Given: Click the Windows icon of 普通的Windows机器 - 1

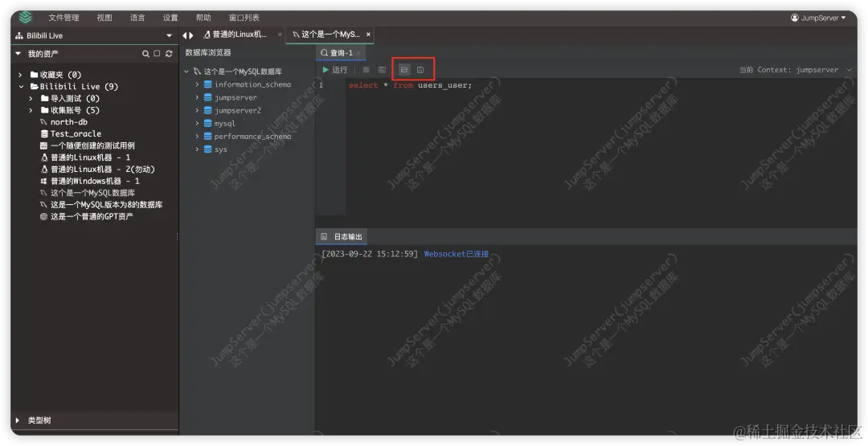Looking at the screenshot, I should 44,181.
